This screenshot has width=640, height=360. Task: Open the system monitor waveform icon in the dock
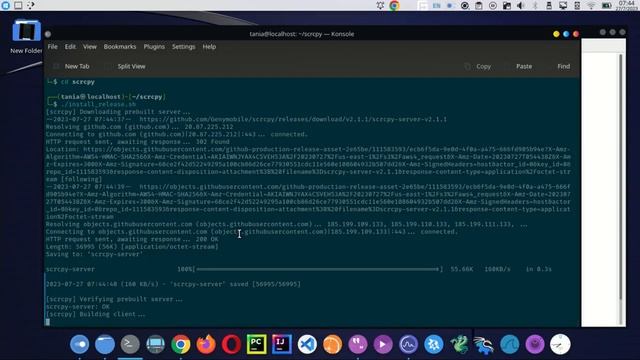click(x=408, y=344)
